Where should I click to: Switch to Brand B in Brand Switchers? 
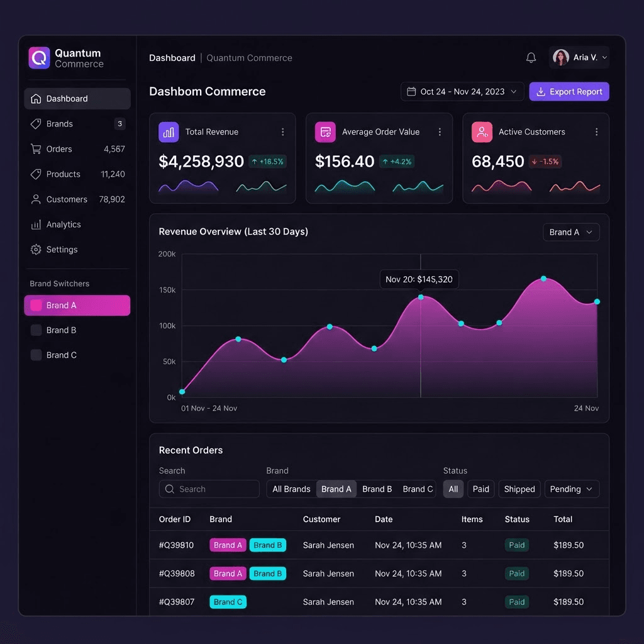tap(77, 330)
